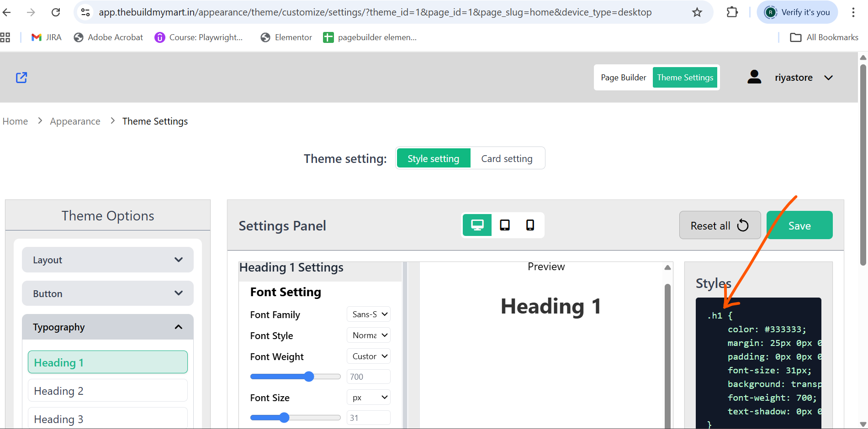Image resolution: width=868 pixels, height=429 pixels.
Task: Open the store in a new tab via the external link icon
Action: click(x=21, y=78)
